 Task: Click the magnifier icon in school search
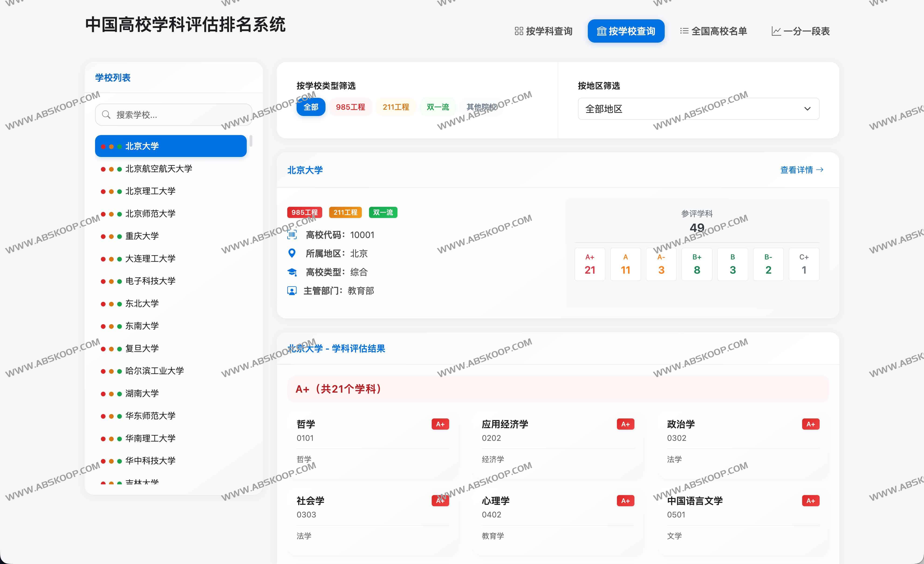[x=106, y=115]
